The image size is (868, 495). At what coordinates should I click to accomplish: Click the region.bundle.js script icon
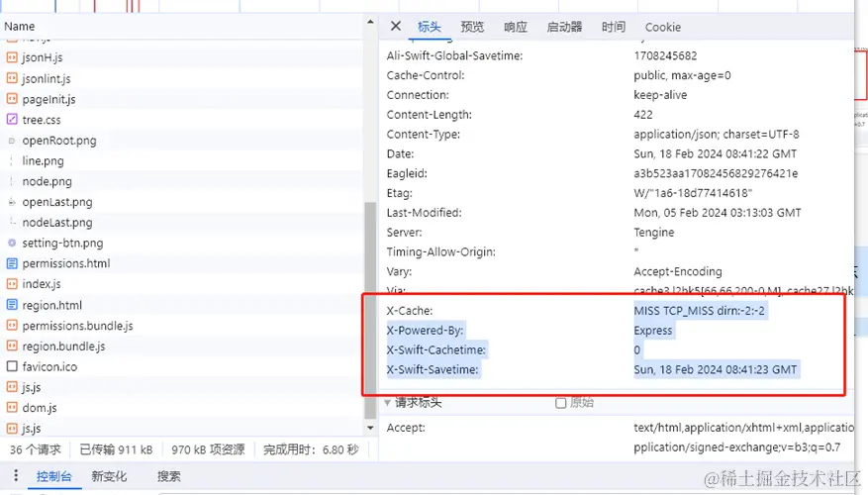pos(12,346)
